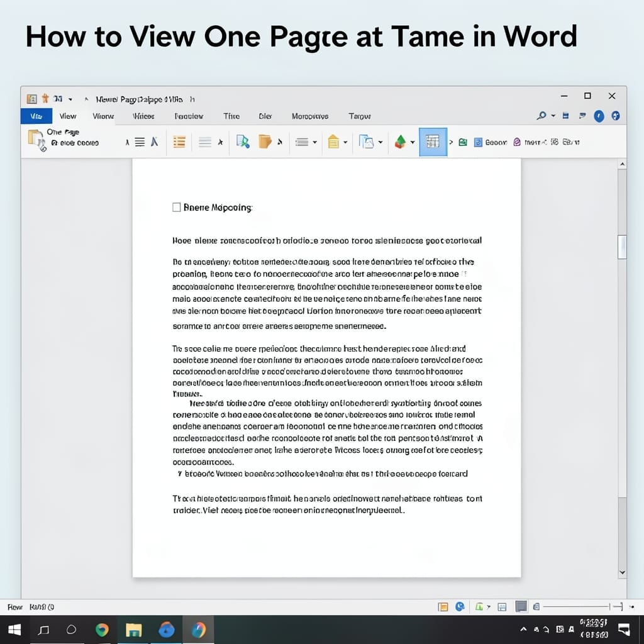Open the Windows Start menu
This screenshot has height=644, width=644.
(15, 629)
